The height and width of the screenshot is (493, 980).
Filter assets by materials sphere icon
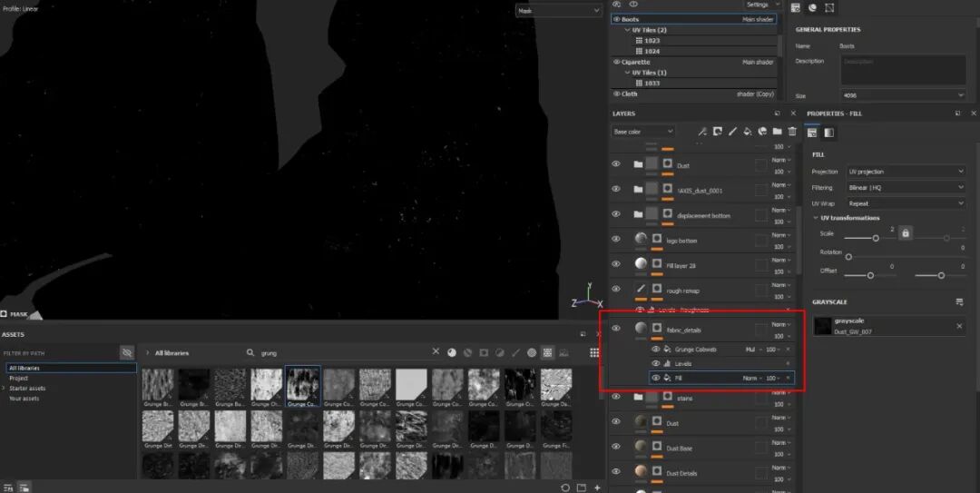pos(452,353)
